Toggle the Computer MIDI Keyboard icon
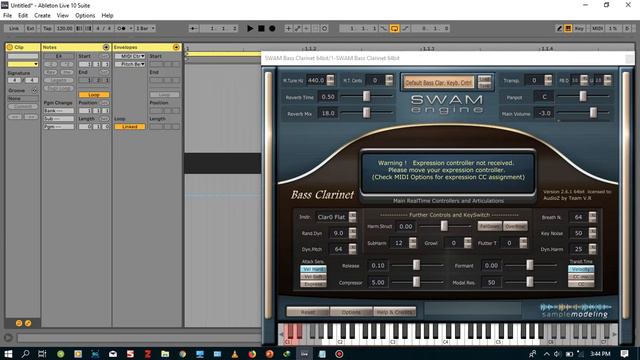Viewport: 640px width, 360px height. tap(568, 29)
